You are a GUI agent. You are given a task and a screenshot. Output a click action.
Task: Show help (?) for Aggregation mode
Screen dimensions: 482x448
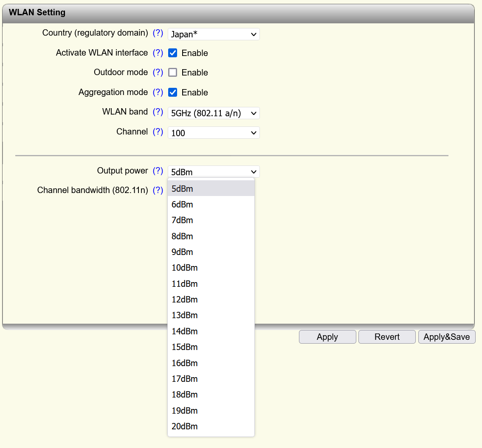[x=158, y=92]
